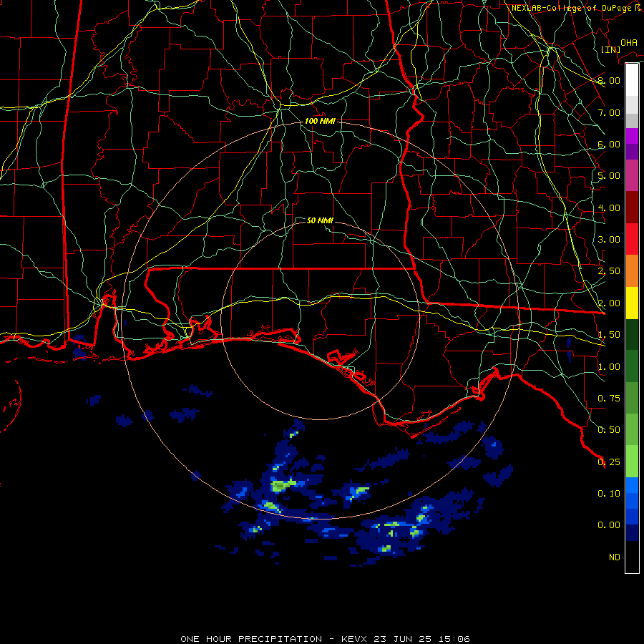644x644 pixels.
Task: Click the 3.00 legend value
Action: coord(609,240)
